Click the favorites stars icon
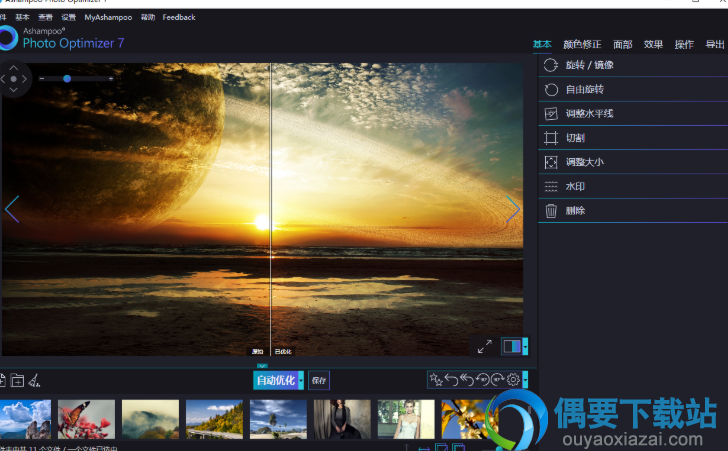The width and height of the screenshot is (728, 451). (436, 379)
